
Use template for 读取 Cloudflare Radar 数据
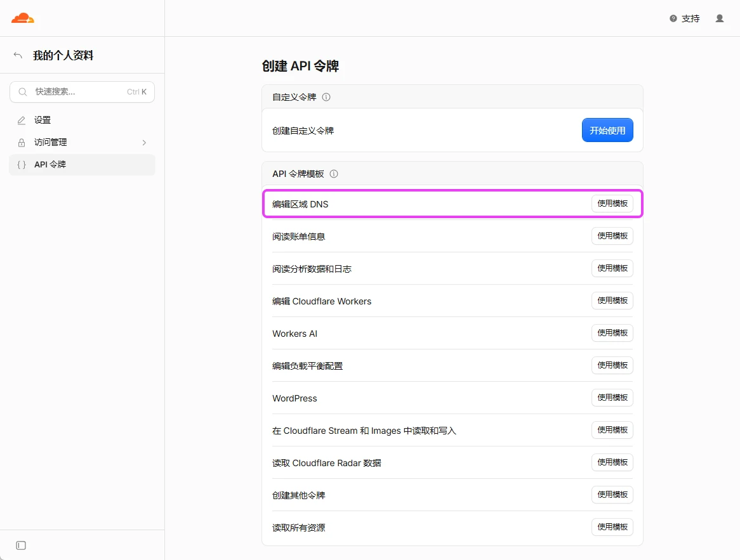(612, 462)
